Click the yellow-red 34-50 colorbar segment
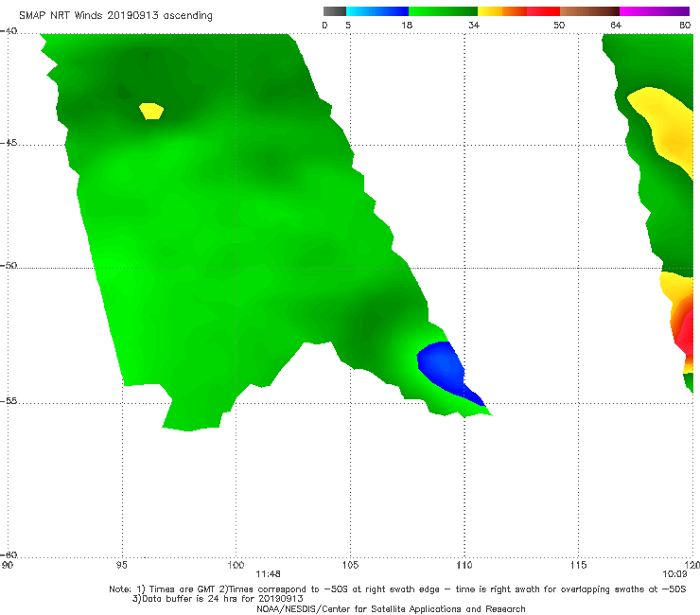The height and width of the screenshot is (615, 700). tap(518, 11)
